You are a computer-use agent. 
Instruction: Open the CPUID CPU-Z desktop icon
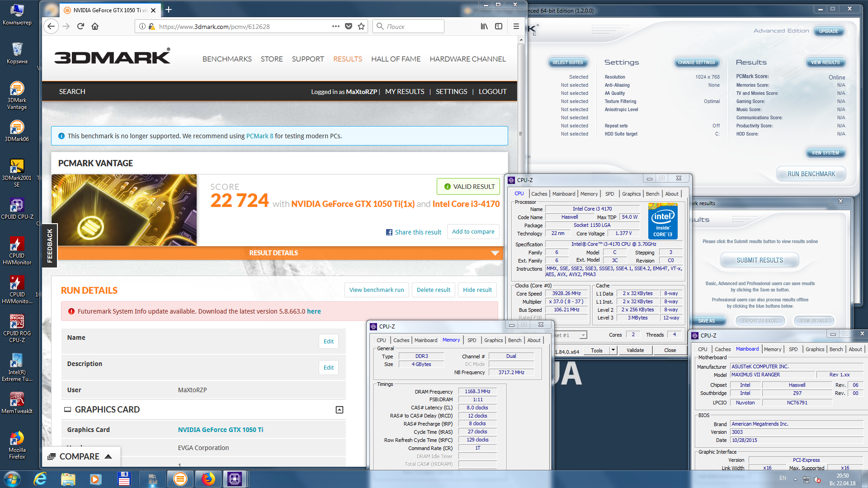(17, 208)
